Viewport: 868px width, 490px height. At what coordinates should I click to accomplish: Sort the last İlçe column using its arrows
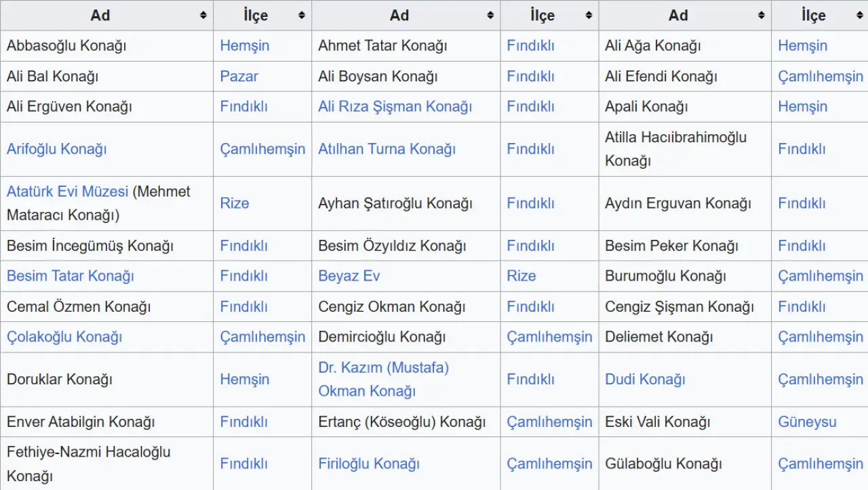click(859, 16)
